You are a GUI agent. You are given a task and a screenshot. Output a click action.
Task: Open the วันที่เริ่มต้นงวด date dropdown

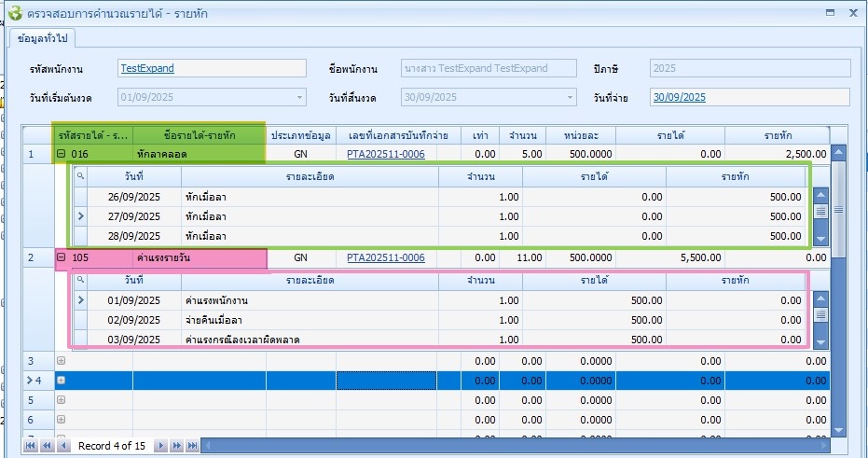(x=298, y=97)
